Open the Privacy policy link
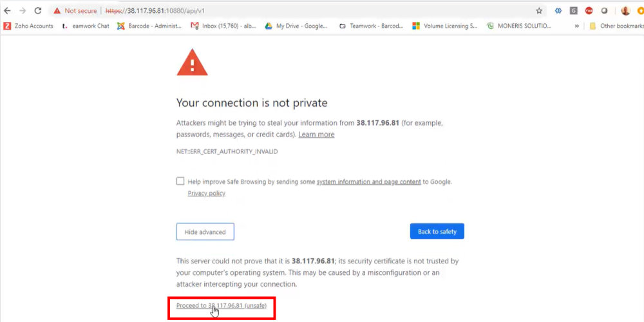Screen dimensions: 644x322 (206, 193)
